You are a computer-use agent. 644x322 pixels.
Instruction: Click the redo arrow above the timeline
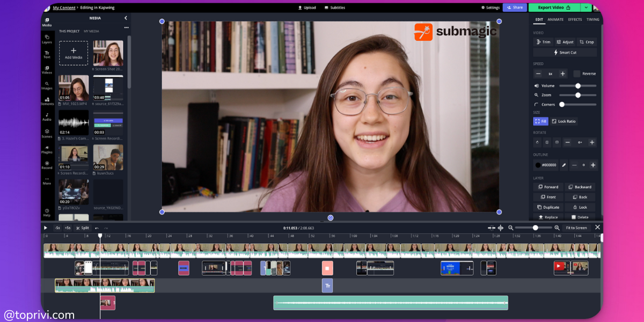[x=106, y=228]
